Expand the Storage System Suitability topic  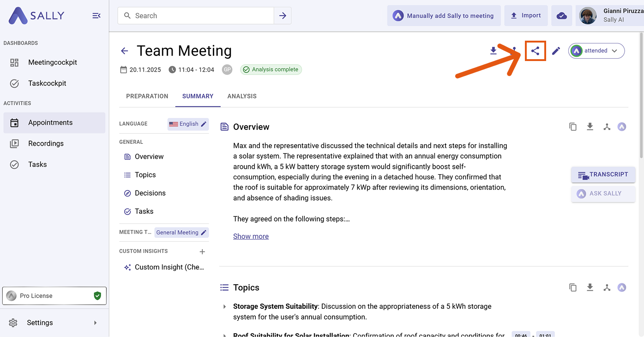coord(224,306)
